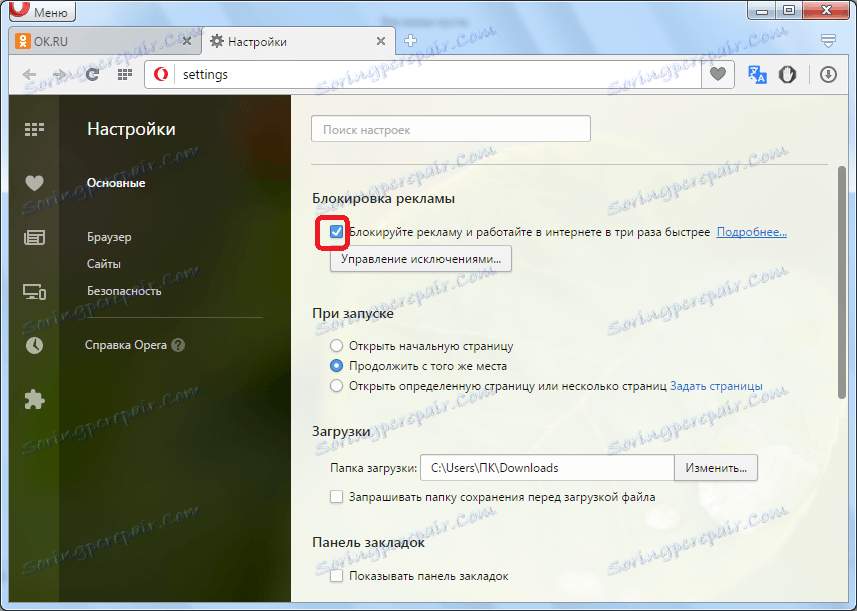Click the Opera logo in address bar
This screenshot has width=857, height=611.
click(x=161, y=74)
